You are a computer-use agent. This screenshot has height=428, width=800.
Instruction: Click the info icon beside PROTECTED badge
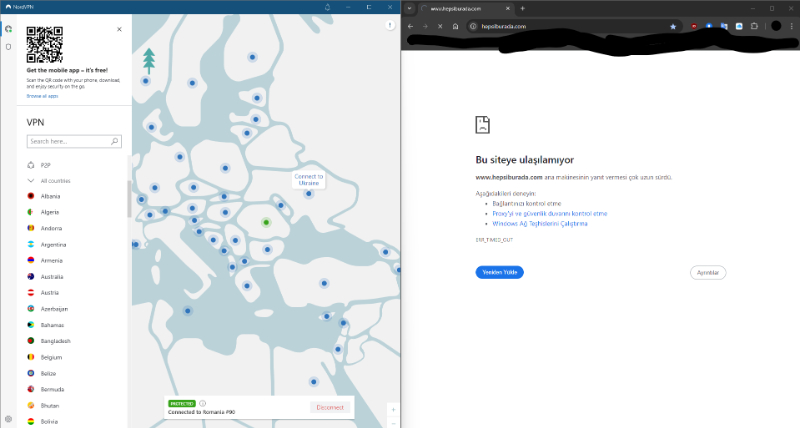pos(203,404)
